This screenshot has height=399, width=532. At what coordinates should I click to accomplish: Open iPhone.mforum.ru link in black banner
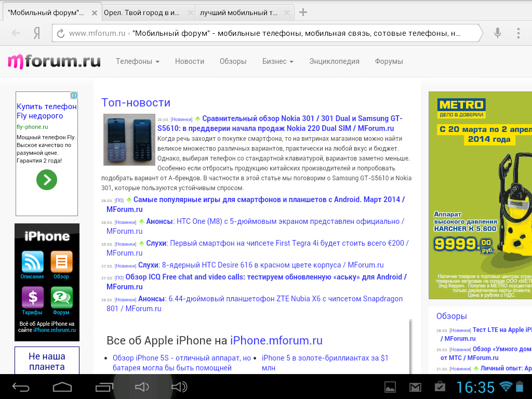point(55,330)
